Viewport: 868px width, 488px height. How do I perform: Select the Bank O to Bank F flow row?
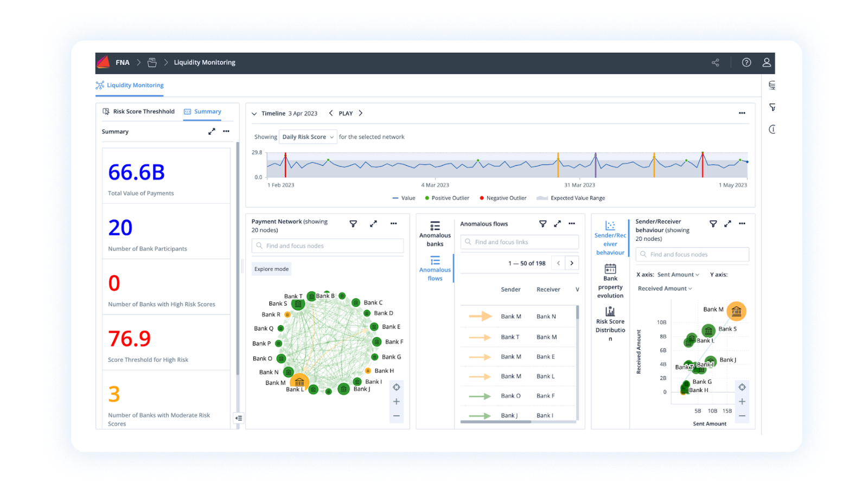(x=519, y=396)
